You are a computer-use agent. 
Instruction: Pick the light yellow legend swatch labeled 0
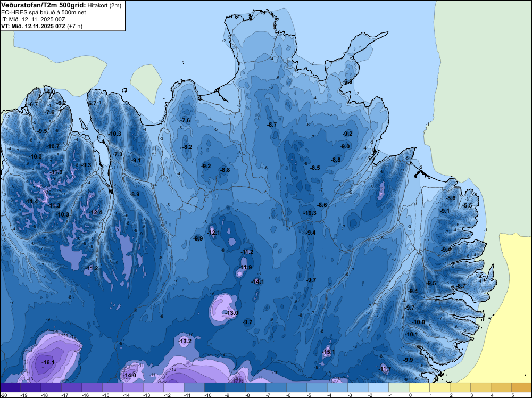pyautogui.click(x=419, y=387)
